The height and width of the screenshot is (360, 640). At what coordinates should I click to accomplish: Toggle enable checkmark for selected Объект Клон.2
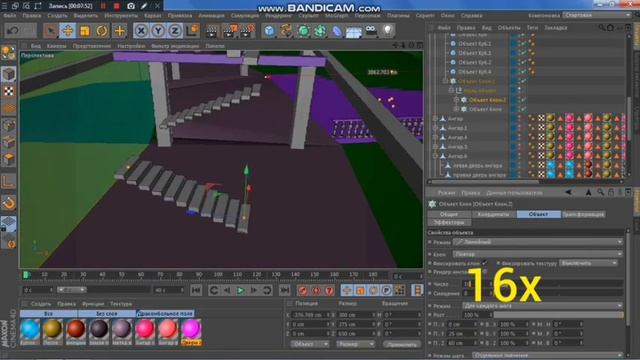[x=523, y=100]
